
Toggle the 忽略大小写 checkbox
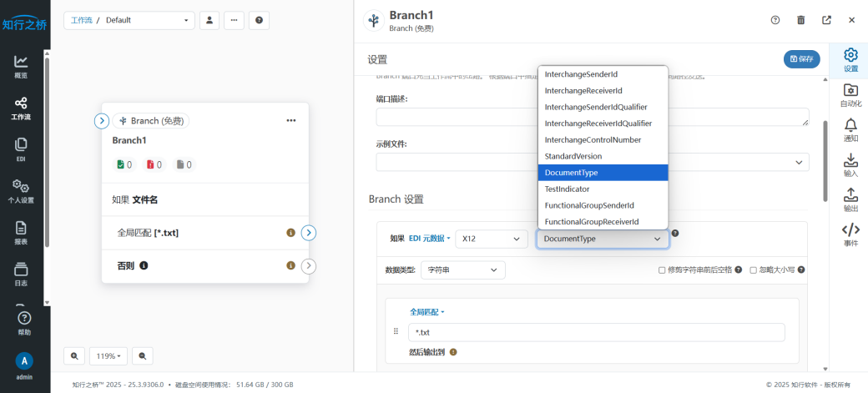click(754, 270)
